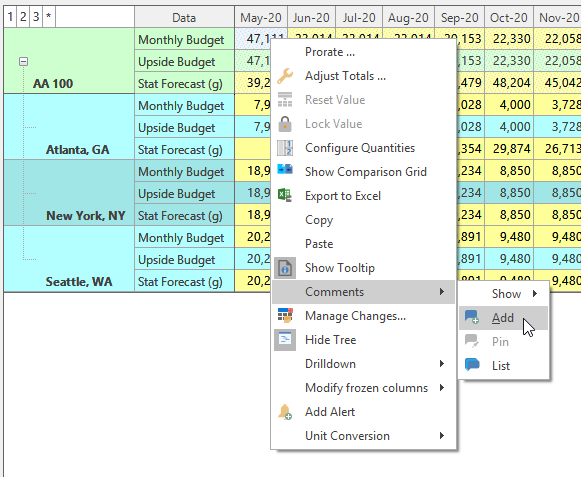Click the Add Alert bell icon
This screenshot has width=581, height=477.
(x=285, y=412)
